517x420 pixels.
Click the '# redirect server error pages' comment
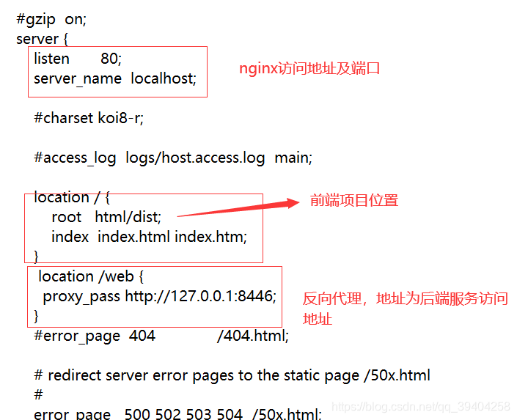pos(232,376)
